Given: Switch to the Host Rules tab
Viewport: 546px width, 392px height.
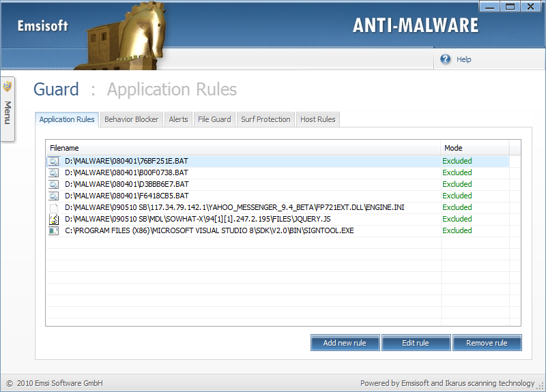Looking at the screenshot, I should (x=318, y=119).
